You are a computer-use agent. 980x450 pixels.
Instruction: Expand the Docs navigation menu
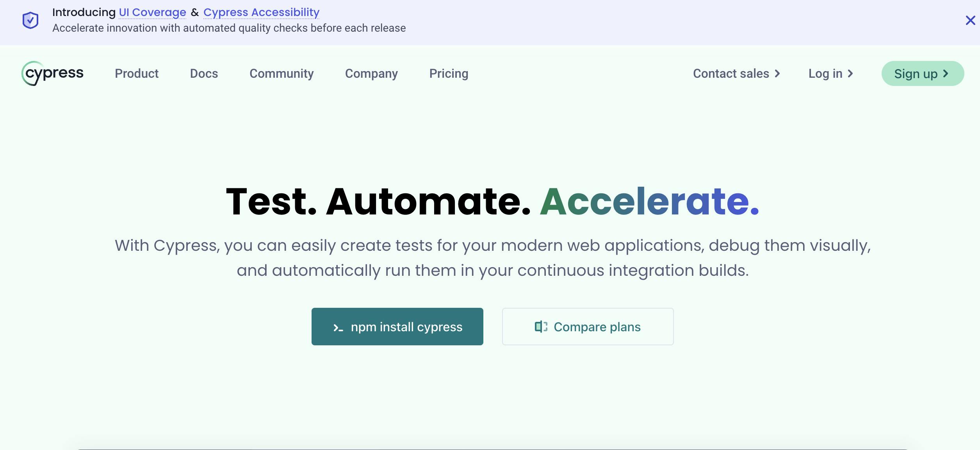[x=204, y=74]
